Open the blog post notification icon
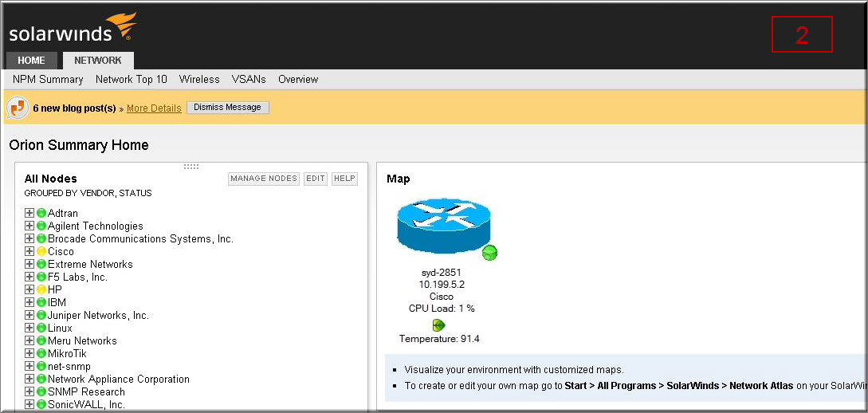The width and height of the screenshot is (868, 413). [18, 108]
